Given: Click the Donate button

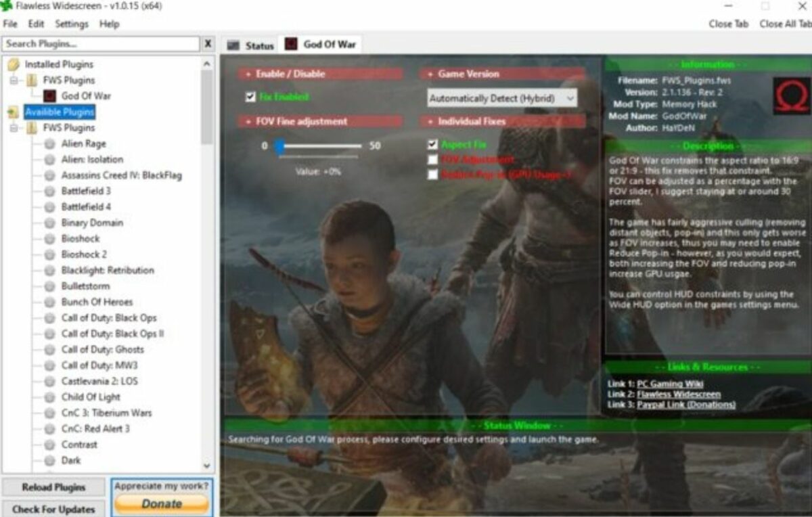Looking at the screenshot, I should pos(161,503).
